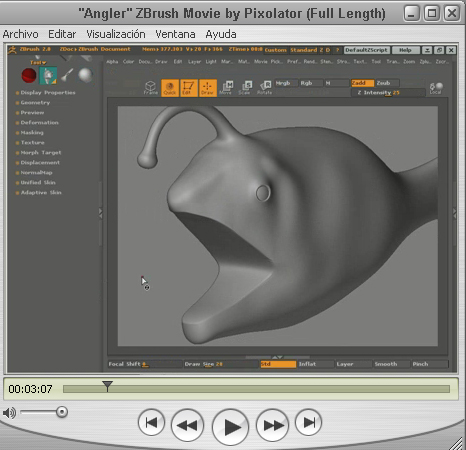Select the Std brush mode

coord(278,364)
